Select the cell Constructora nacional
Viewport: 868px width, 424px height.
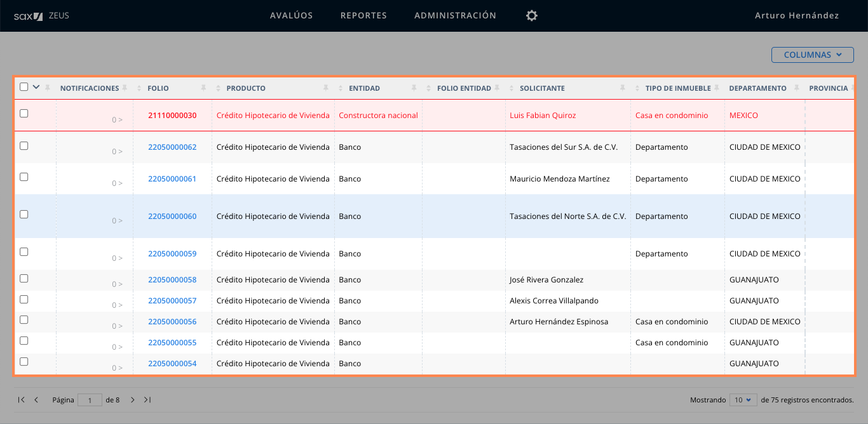(378, 116)
